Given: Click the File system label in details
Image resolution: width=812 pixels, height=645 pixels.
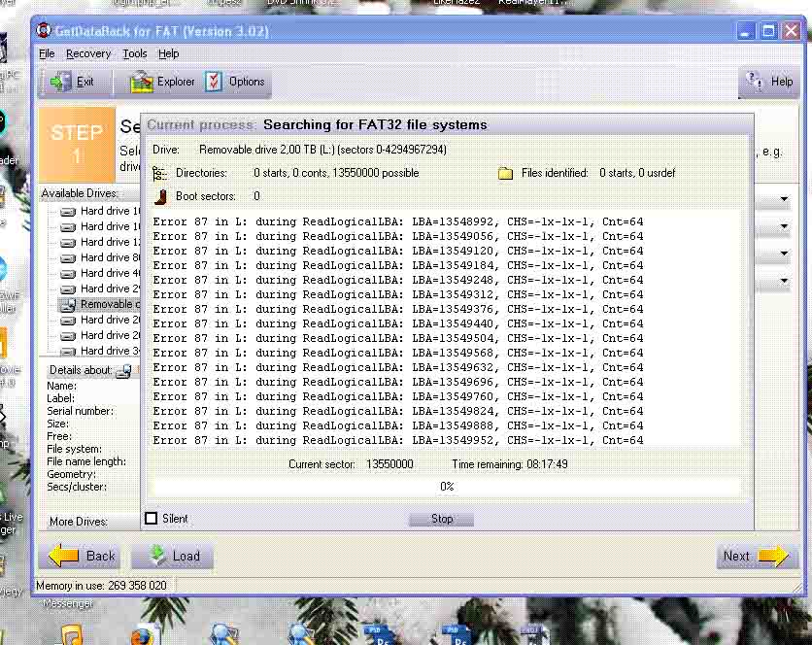Looking at the screenshot, I should pyautogui.click(x=74, y=449).
